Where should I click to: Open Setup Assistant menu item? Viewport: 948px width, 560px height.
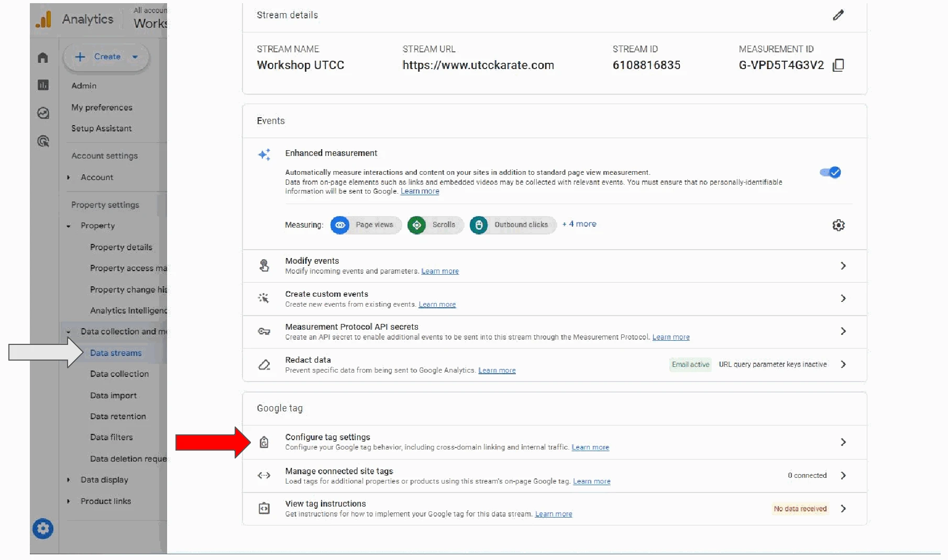click(102, 128)
